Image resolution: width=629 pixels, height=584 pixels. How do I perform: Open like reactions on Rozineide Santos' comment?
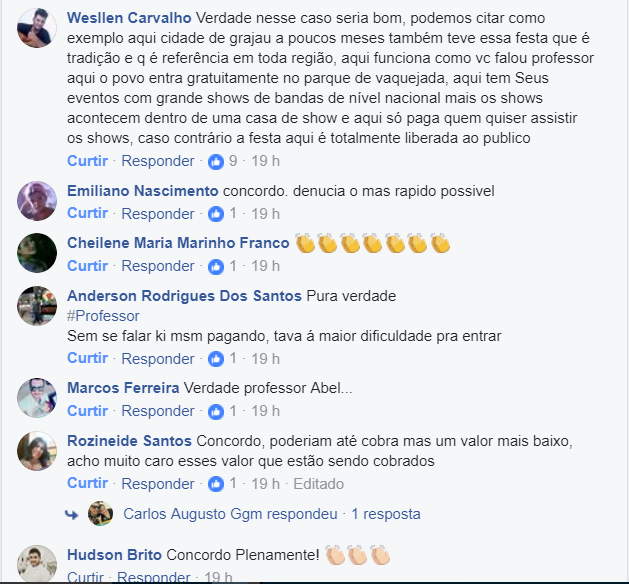click(216, 484)
